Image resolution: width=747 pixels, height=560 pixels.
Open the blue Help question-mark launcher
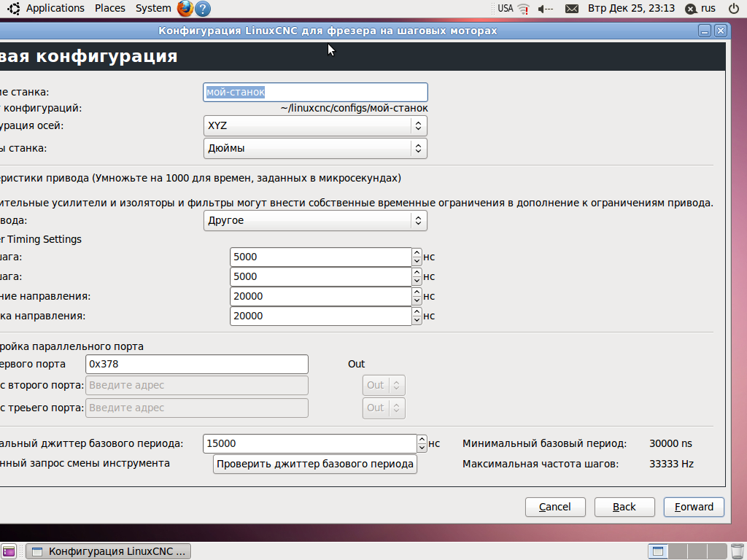203,9
